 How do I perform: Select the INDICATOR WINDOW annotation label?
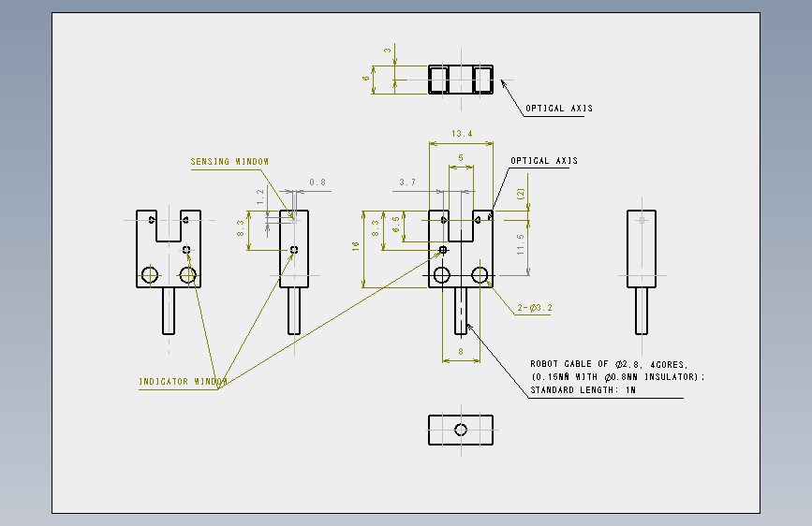click(x=183, y=382)
